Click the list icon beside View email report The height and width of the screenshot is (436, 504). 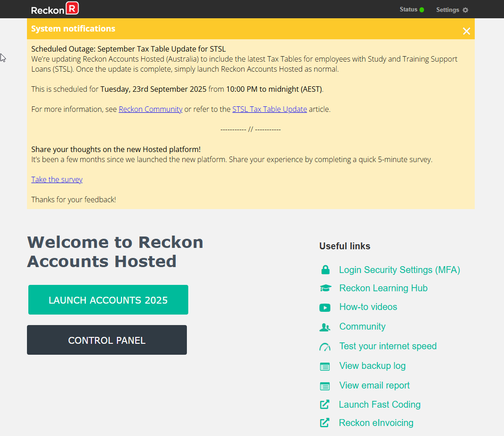pyautogui.click(x=325, y=386)
